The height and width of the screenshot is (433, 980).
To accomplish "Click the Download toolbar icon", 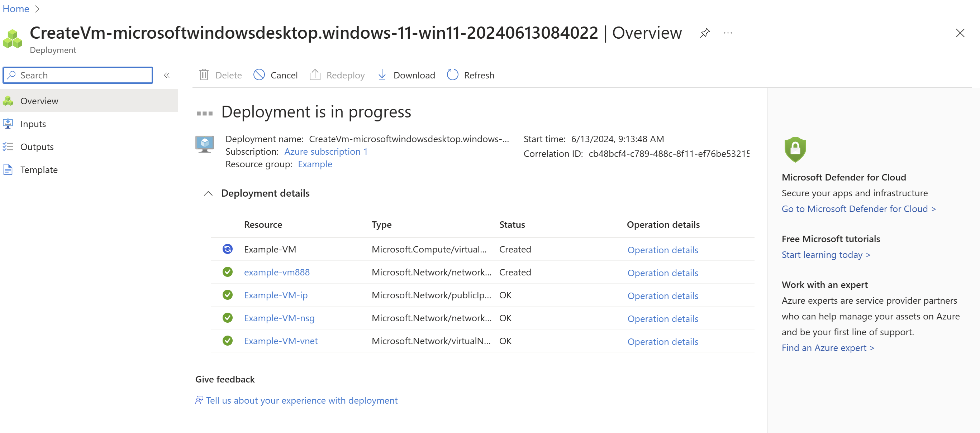I will (x=382, y=75).
